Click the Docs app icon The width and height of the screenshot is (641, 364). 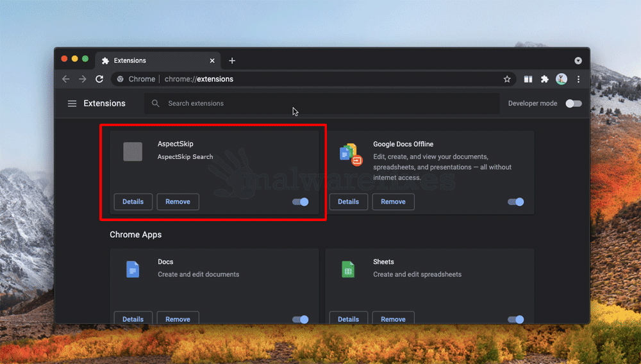133,269
